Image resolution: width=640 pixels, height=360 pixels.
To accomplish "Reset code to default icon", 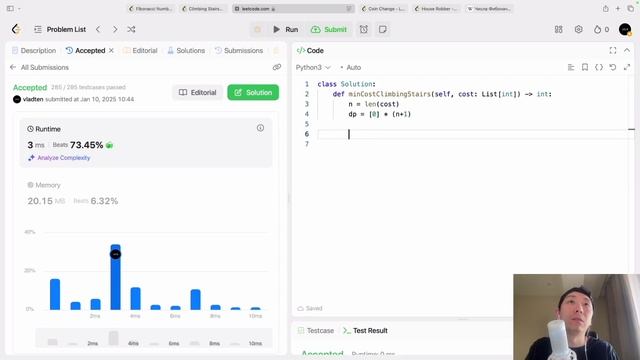I will (x=613, y=67).
